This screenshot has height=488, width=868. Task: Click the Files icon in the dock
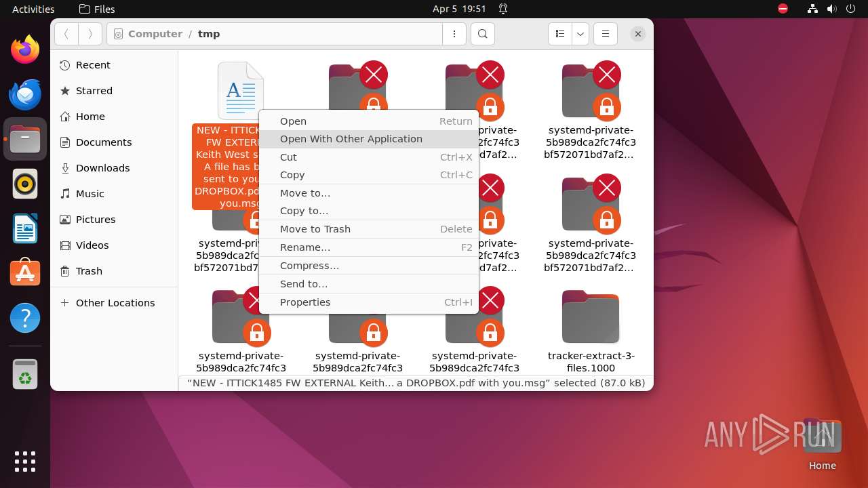[x=25, y=139]
